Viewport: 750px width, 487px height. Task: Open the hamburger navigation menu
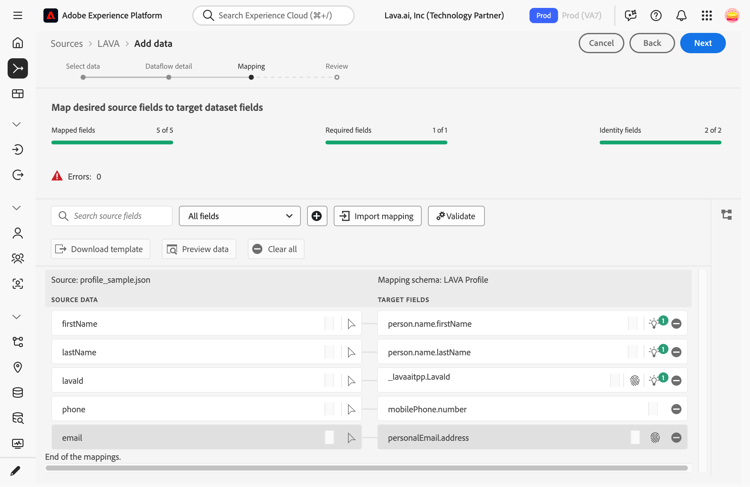click(x=18, y=15)
